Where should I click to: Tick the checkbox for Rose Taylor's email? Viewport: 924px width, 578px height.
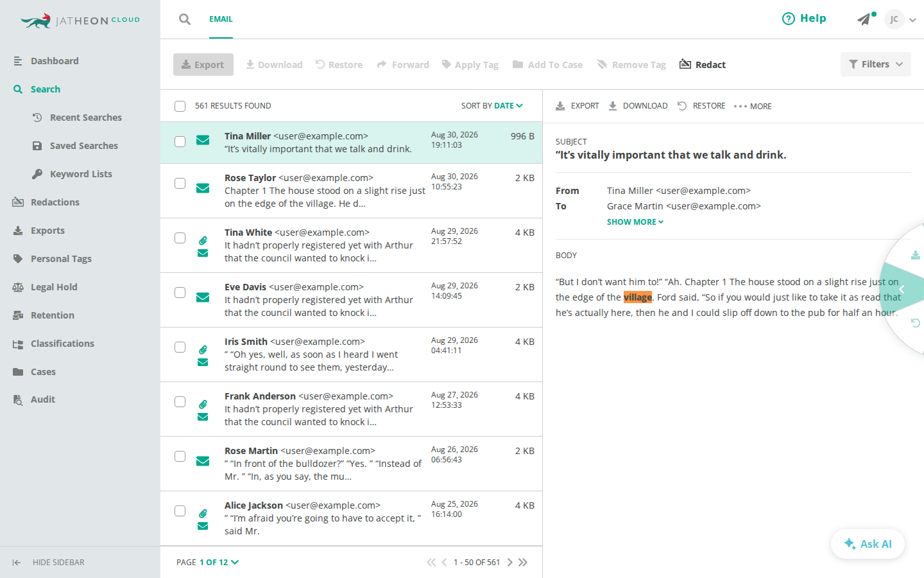180,183
